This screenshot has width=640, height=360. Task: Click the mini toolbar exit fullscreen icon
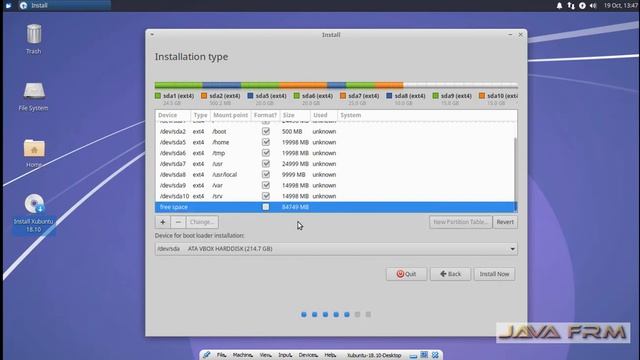(424, 355)
